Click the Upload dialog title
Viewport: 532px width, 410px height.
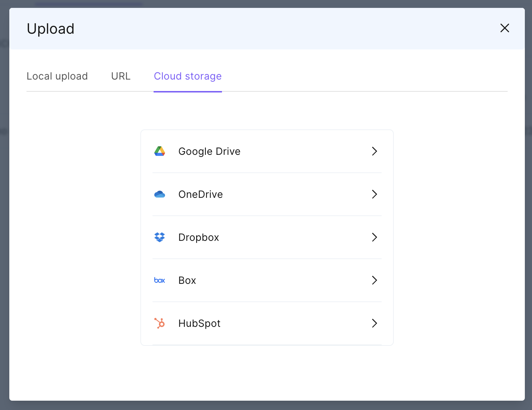(50, 28)
